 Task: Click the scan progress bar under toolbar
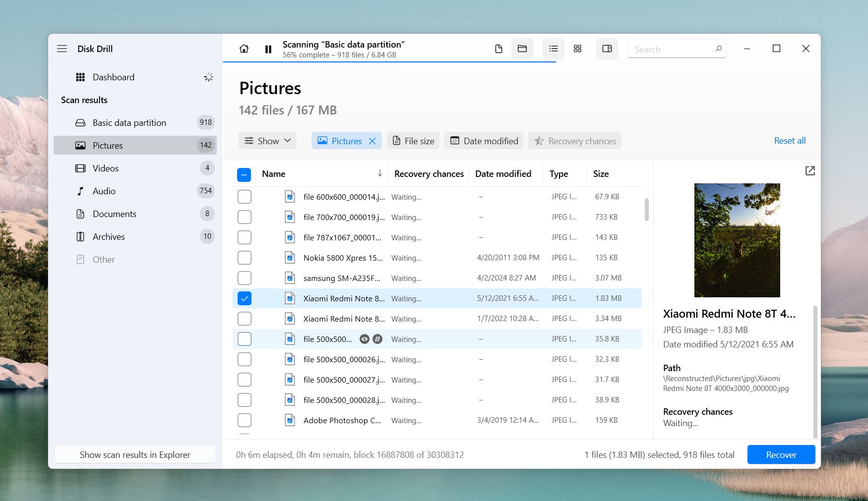[390, 62]
